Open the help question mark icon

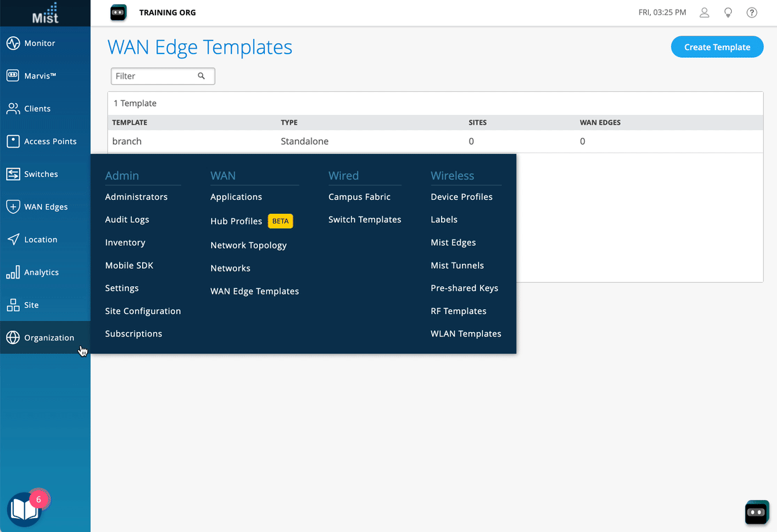[752, 13]
